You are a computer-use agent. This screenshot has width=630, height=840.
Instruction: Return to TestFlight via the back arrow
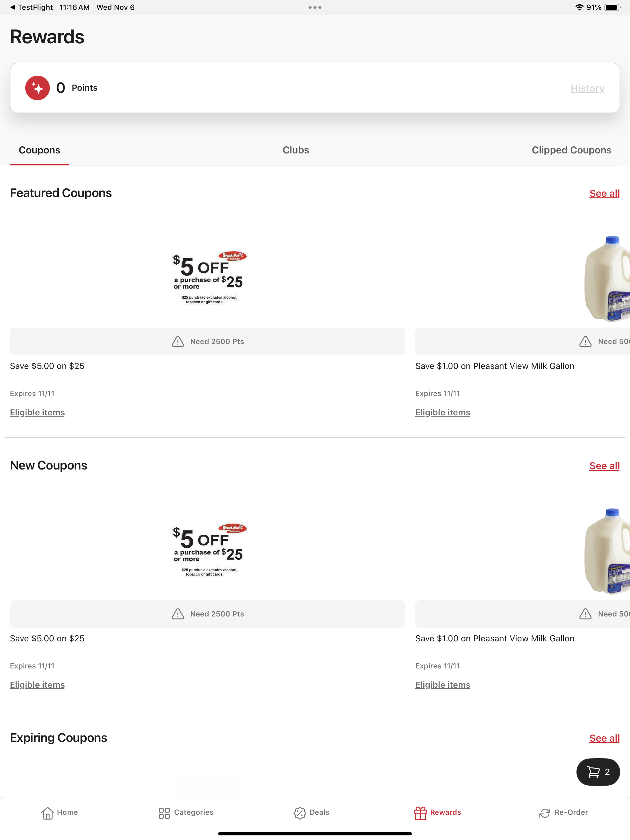[x=13, y=7]
